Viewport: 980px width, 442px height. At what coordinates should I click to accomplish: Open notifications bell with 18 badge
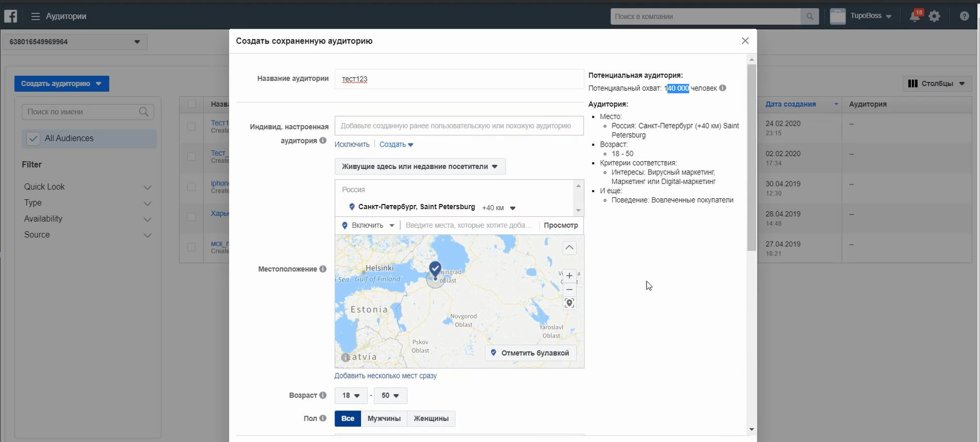[914, 16]
